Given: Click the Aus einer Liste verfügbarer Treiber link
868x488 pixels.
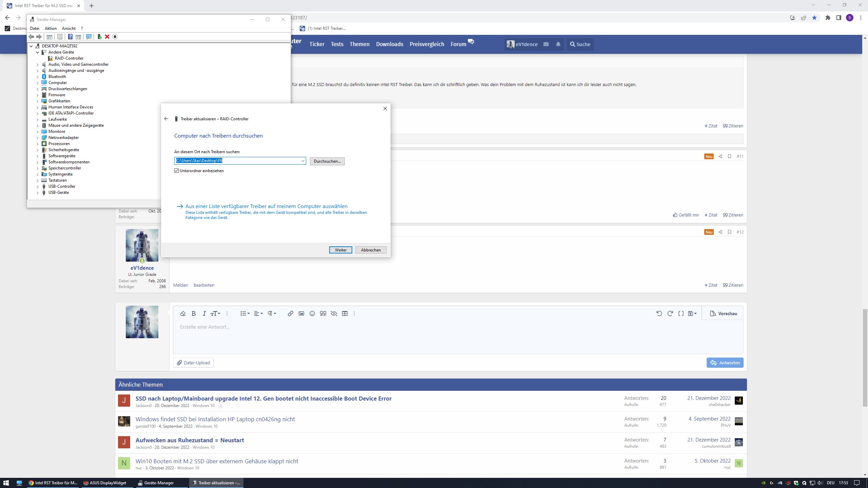Looking at the screenshot, I should [x=266, y=206].
